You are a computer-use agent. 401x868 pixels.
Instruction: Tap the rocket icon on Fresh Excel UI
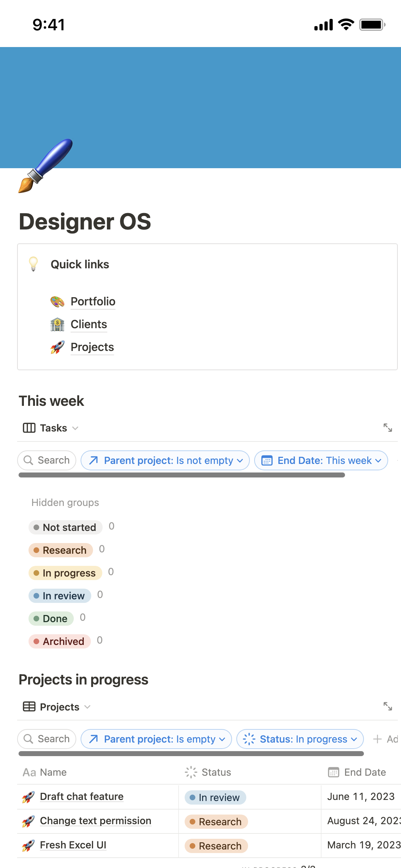[29, 845]
